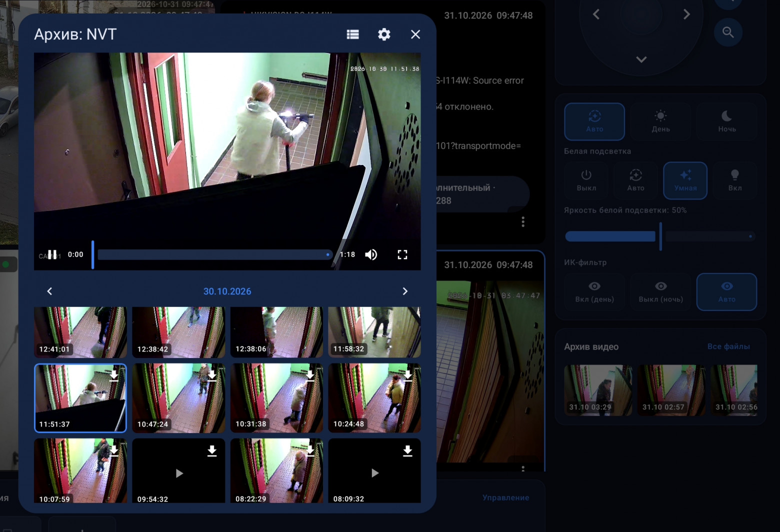
Task: Tilt camera down with PTZ arrow
Action: pyautogui.click(x=641, y=59)
